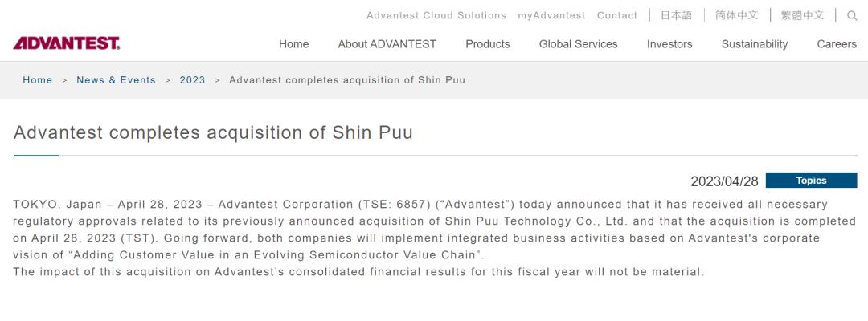
Task: Select Global Services in navigation
Action: pyautogui.click(x=578, y=44)
